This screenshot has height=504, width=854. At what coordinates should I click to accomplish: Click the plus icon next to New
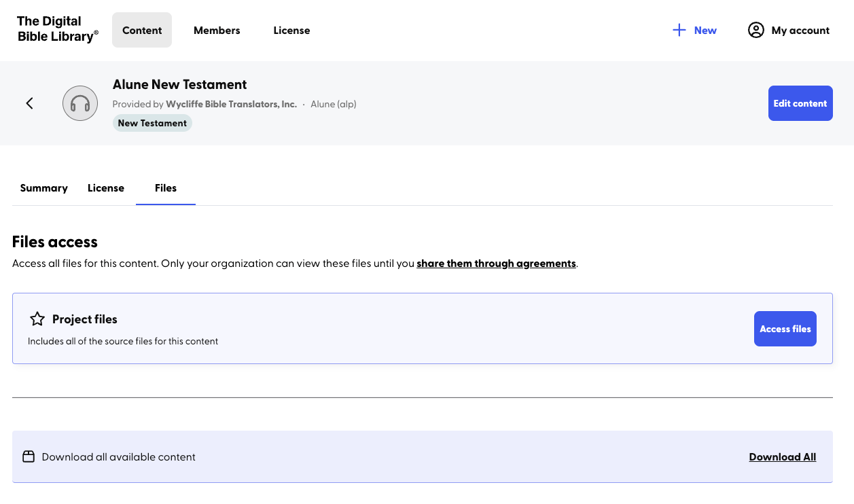point(679,30)
